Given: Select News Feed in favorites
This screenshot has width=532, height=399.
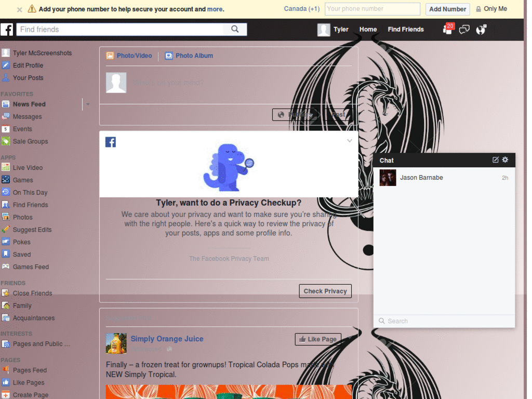Looking at the screenshot, I should click(x=23, y=104).
